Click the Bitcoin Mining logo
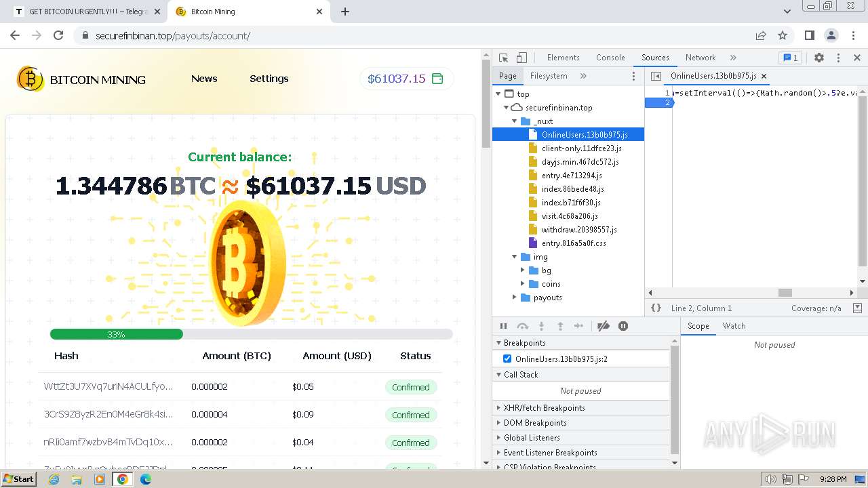 point(81,79)
